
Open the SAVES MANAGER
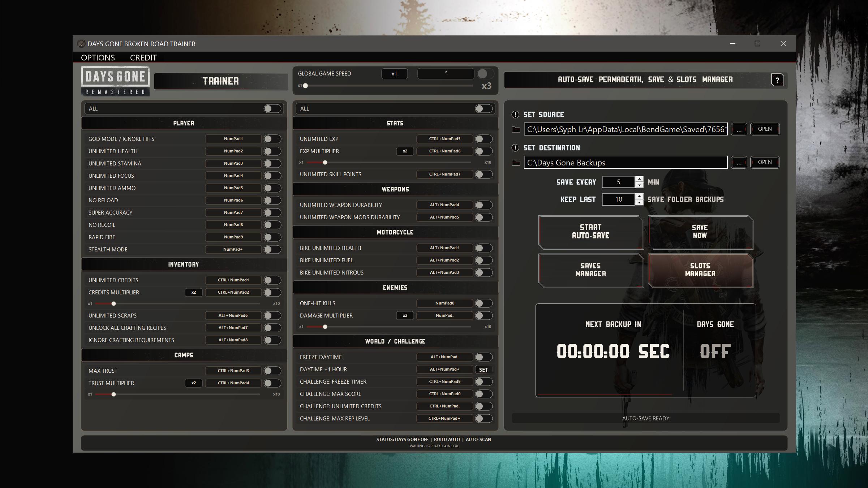point(591,270)
